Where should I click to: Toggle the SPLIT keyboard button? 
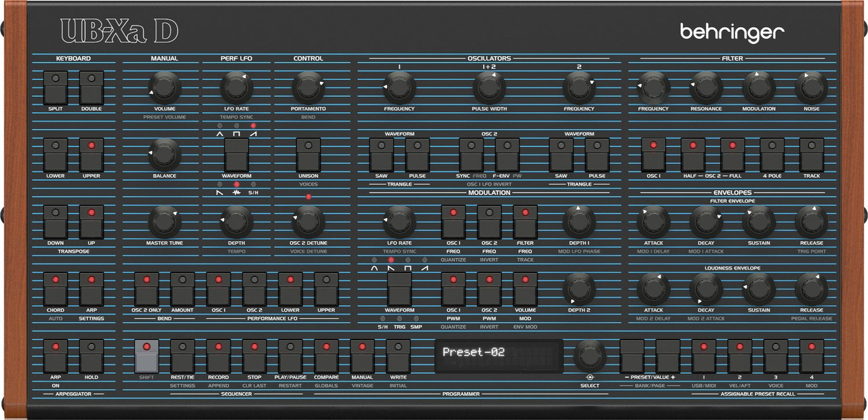pos(56,87)
